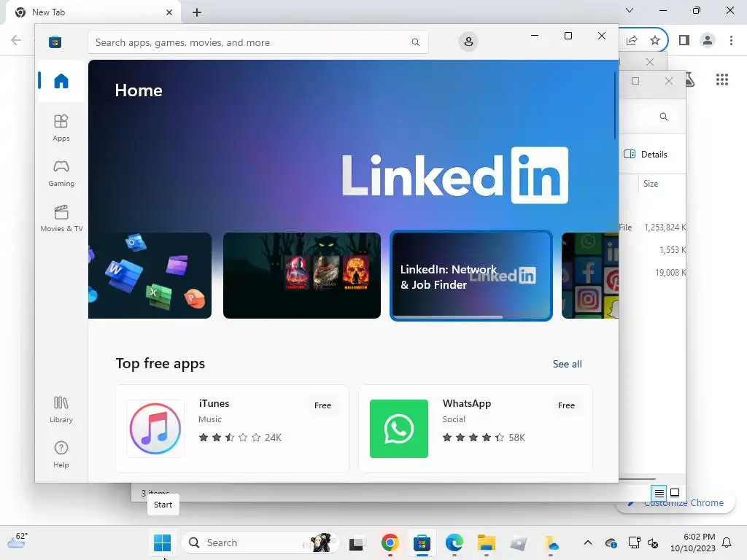Click the iTunes app icon
The height and width of the screenshot is (560, 747).
[x=155, y=429]
